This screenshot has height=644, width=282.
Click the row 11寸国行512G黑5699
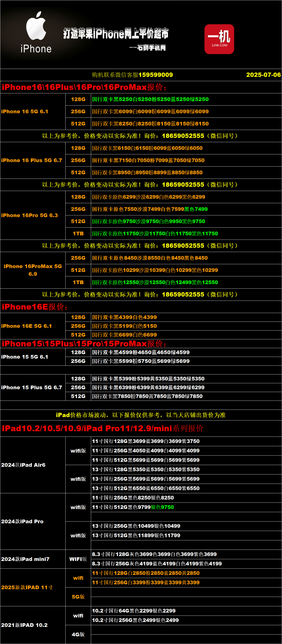pyautogui.click(x=186, y=460)
